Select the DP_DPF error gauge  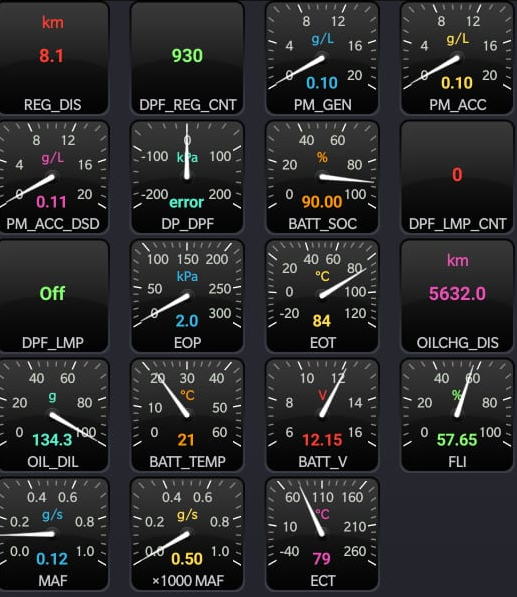pos(187,177)
